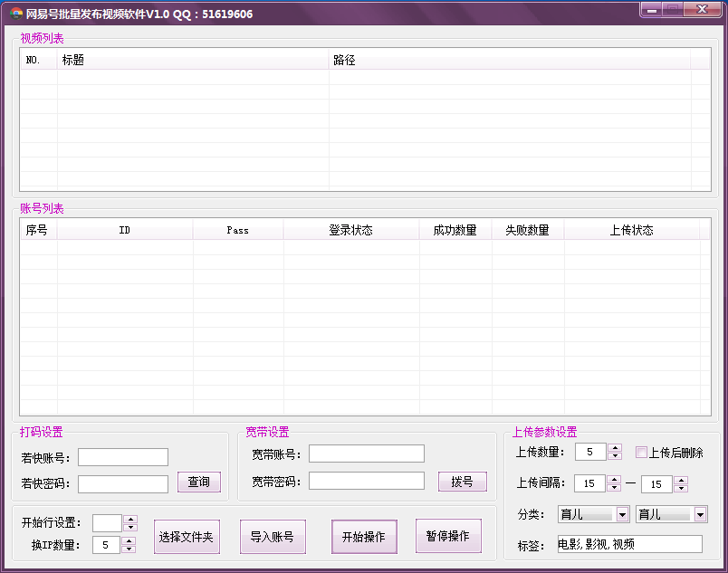The height and width of the screenshot is (573, 728).
Task: Click the 开始行设置 number field
Action: pos(107,523)
